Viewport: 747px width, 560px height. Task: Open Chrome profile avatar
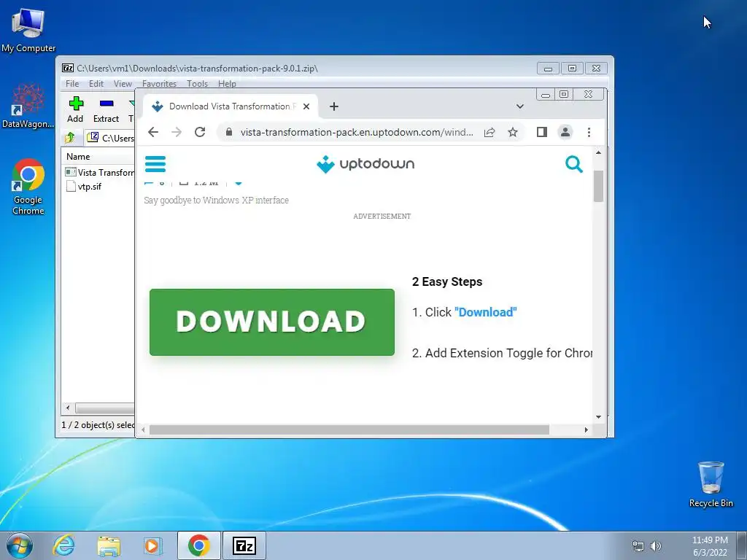(x=565, y=132)
